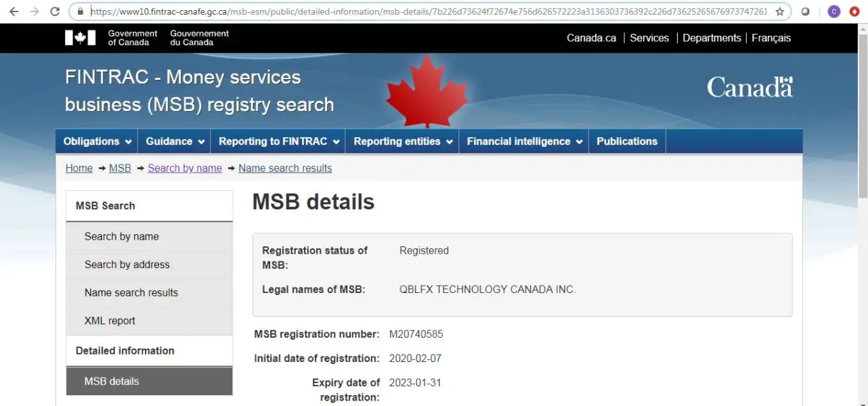Click Name search results breadcrumb link
Image resolution: width=868 pixels, height=406 pixels.
click(x=285, y=168)
